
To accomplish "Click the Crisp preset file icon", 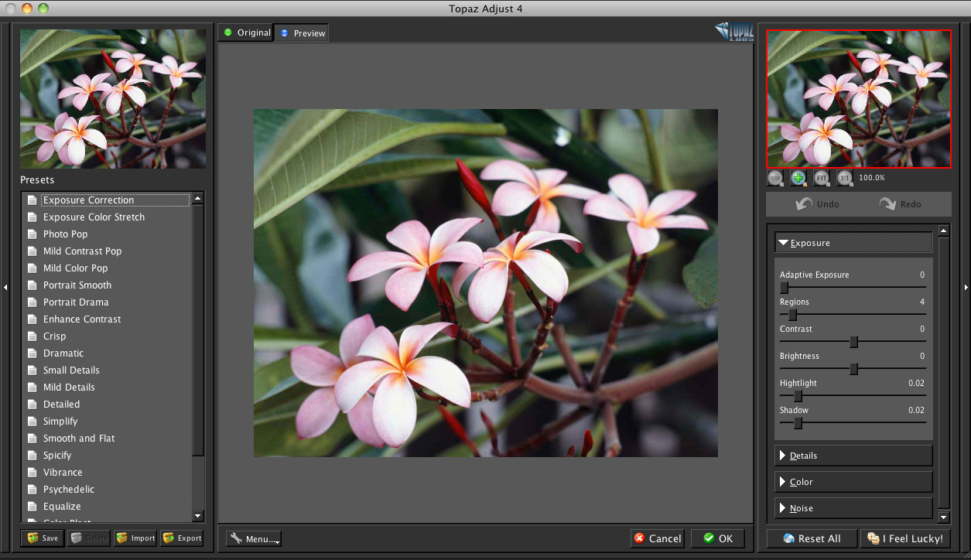I will click(32, 336).
